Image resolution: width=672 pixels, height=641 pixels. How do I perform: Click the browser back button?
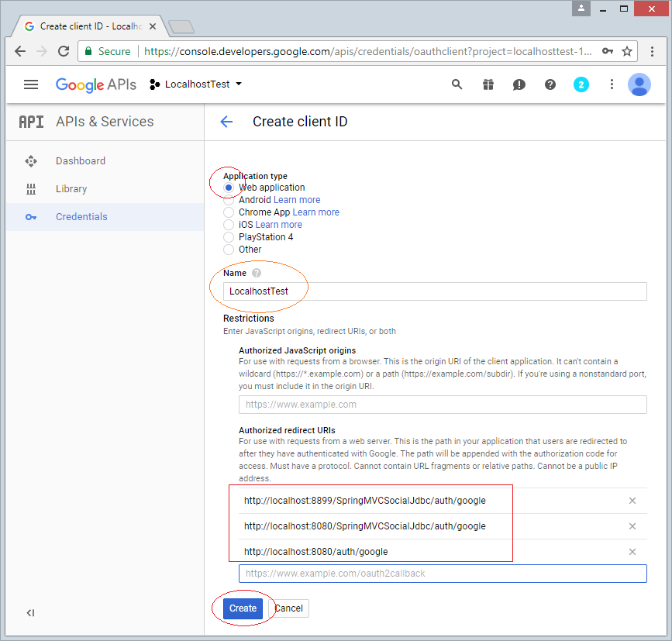point(20,51)
